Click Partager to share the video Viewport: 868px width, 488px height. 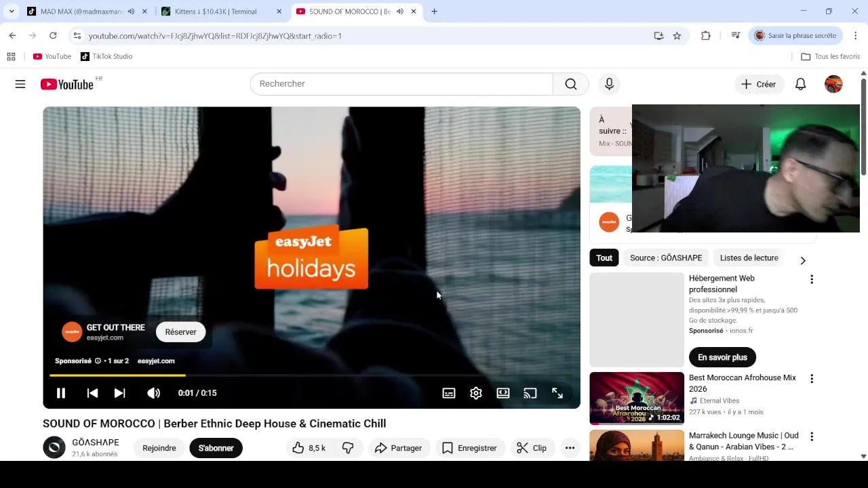pos(399,448)
